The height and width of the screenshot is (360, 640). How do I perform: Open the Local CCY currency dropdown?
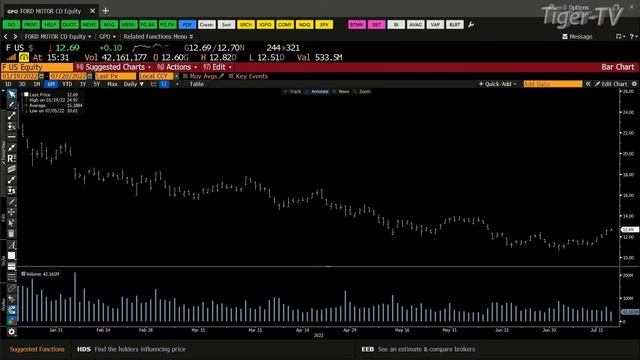point(158,76)
